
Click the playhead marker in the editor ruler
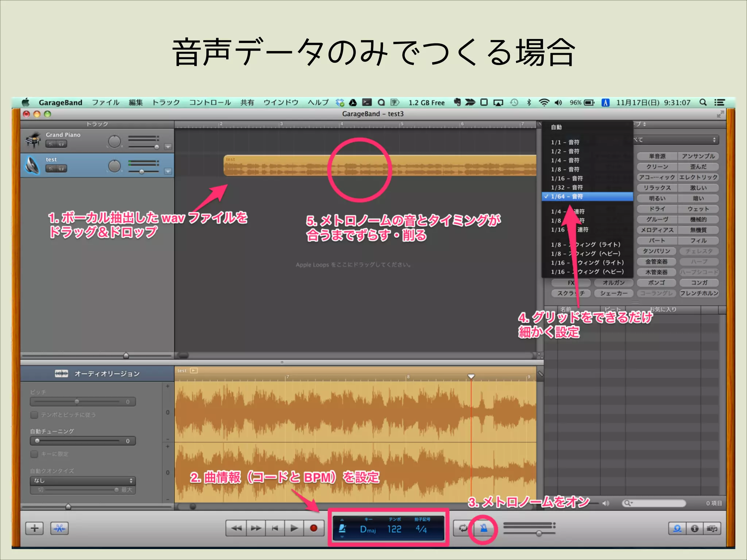pos(471,376)
